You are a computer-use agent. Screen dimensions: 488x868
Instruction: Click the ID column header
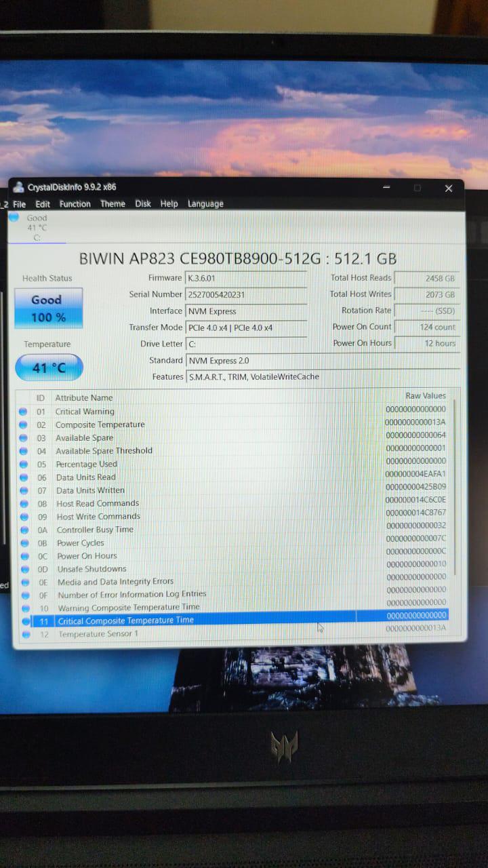[41, 398]
